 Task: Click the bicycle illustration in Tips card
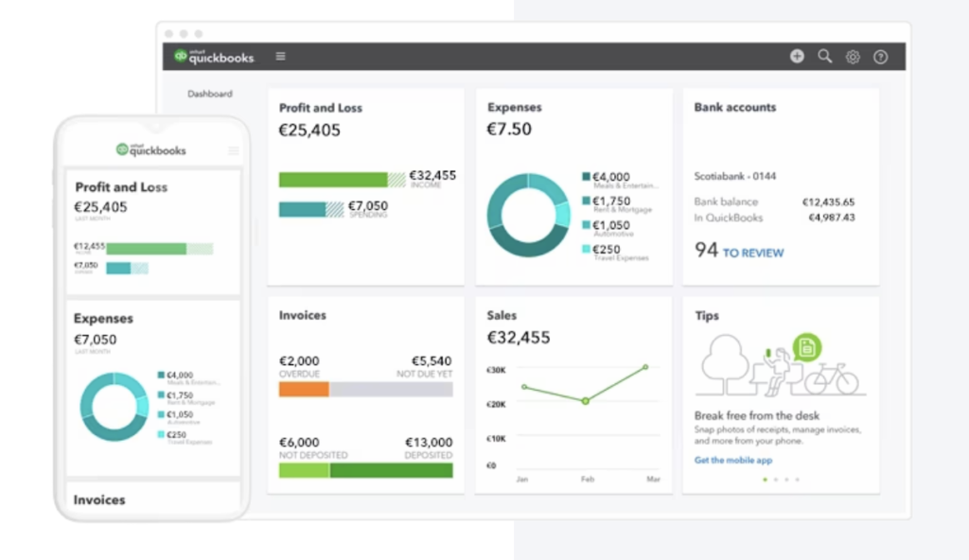coord(832,378)
